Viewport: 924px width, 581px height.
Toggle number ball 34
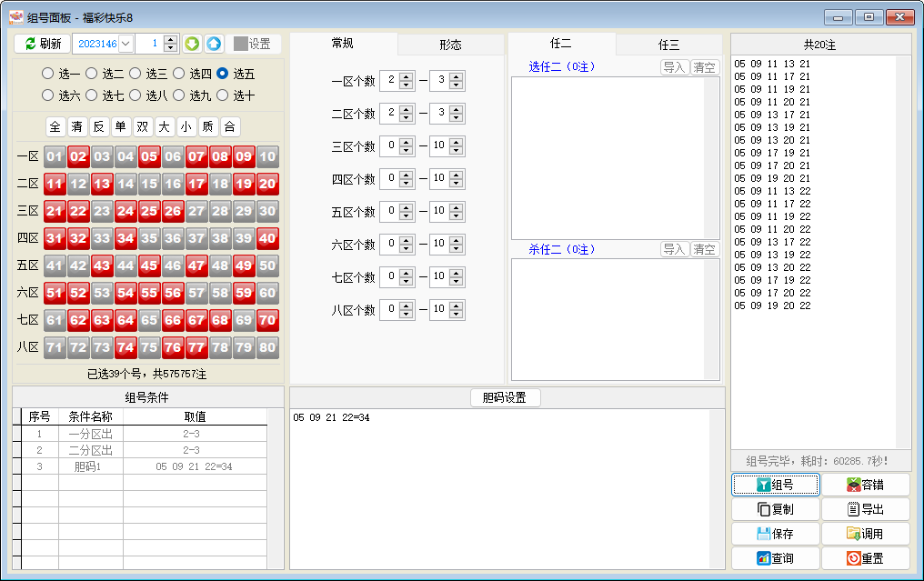pyautogui.click(x=126, y=238)
